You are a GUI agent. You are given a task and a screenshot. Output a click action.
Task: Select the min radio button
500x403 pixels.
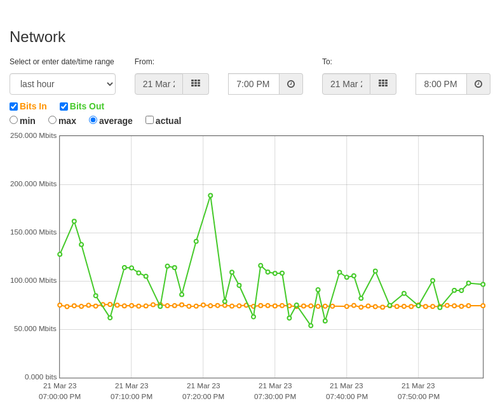click(14, 120)
